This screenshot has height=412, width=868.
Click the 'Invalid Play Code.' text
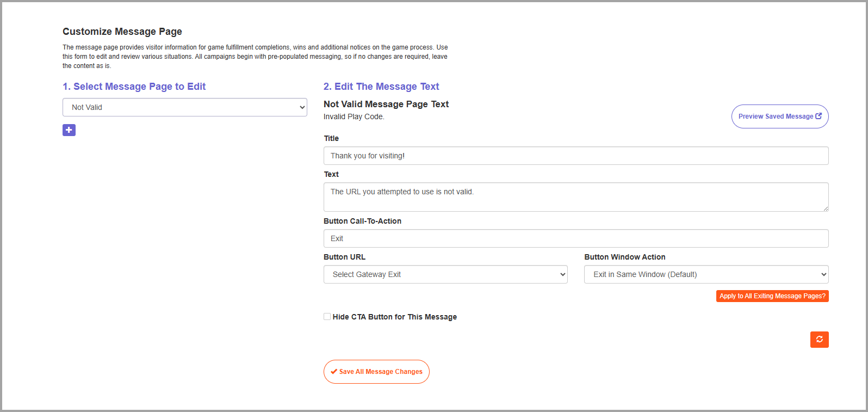354,116
